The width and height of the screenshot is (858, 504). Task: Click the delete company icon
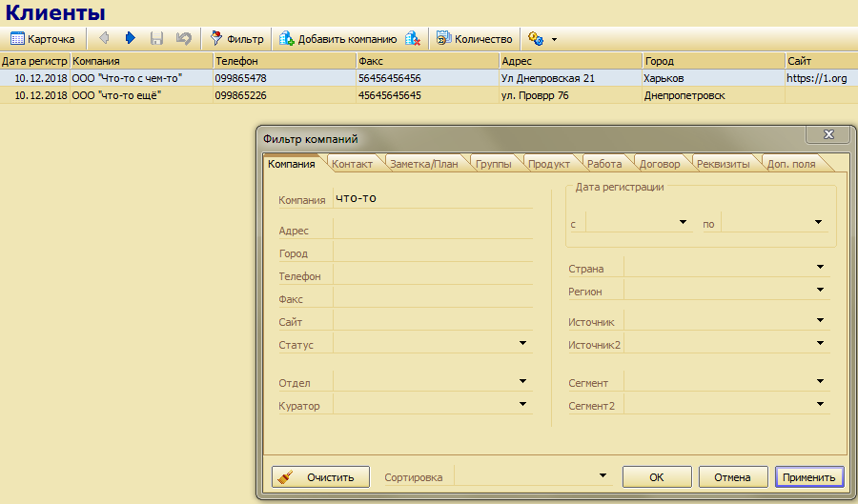[412, 39]
